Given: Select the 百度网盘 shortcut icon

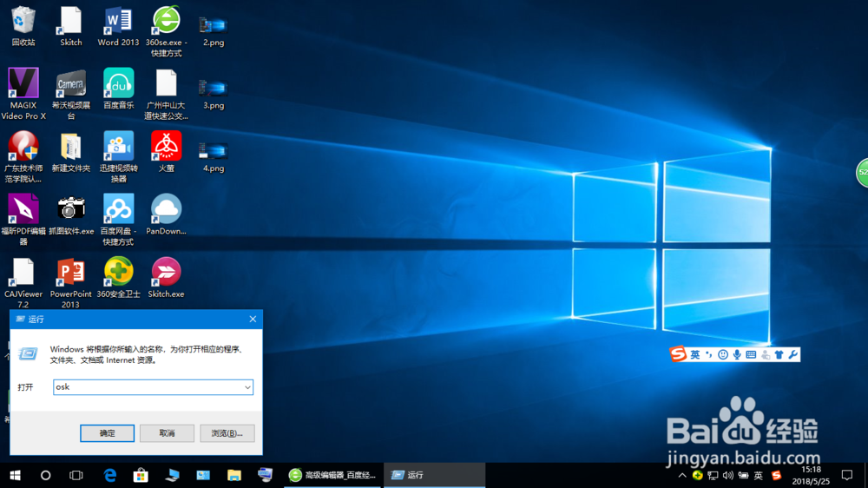Looking at the screenshot, I should [118, 209].
